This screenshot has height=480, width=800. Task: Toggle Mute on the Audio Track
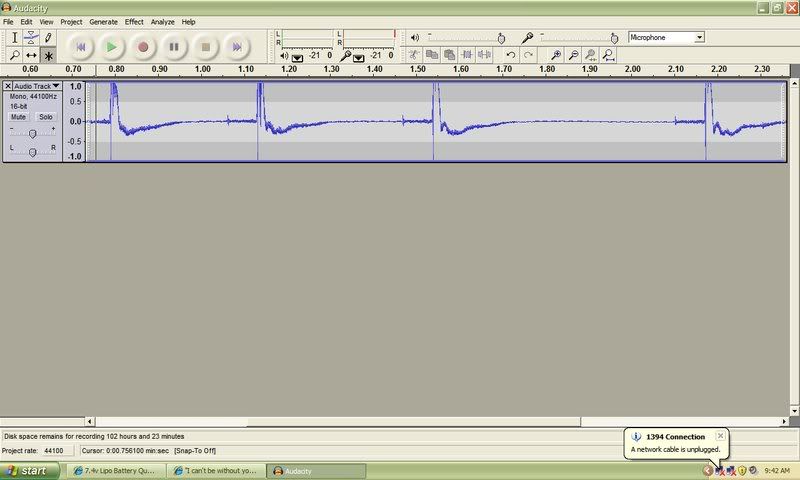tap(18, 117)
